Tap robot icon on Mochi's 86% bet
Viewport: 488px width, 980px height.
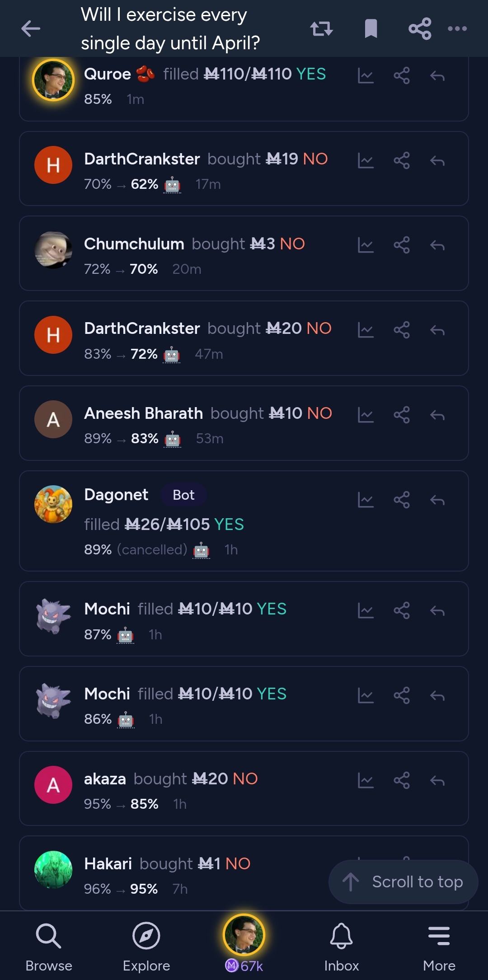(x=126, y=720)
